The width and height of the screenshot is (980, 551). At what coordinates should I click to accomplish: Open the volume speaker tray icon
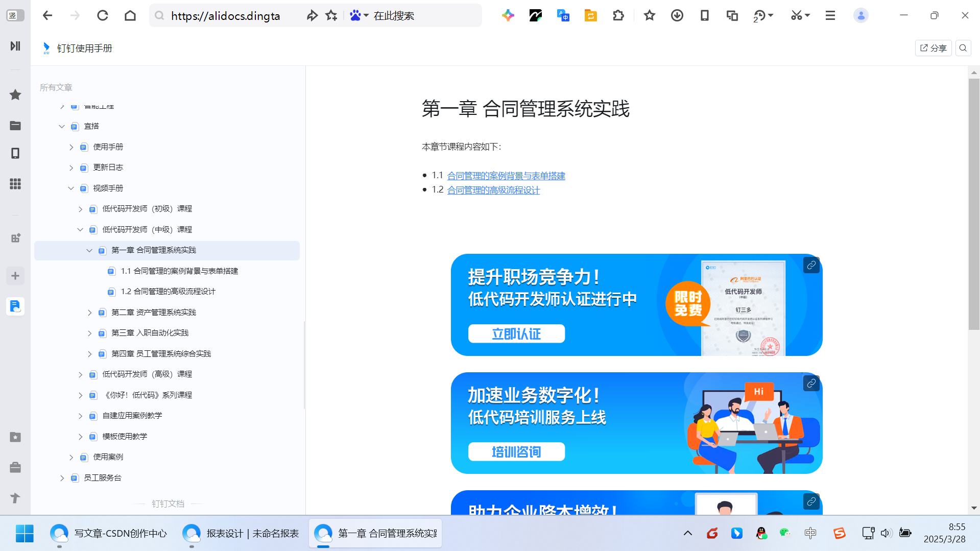click(886, 533)
